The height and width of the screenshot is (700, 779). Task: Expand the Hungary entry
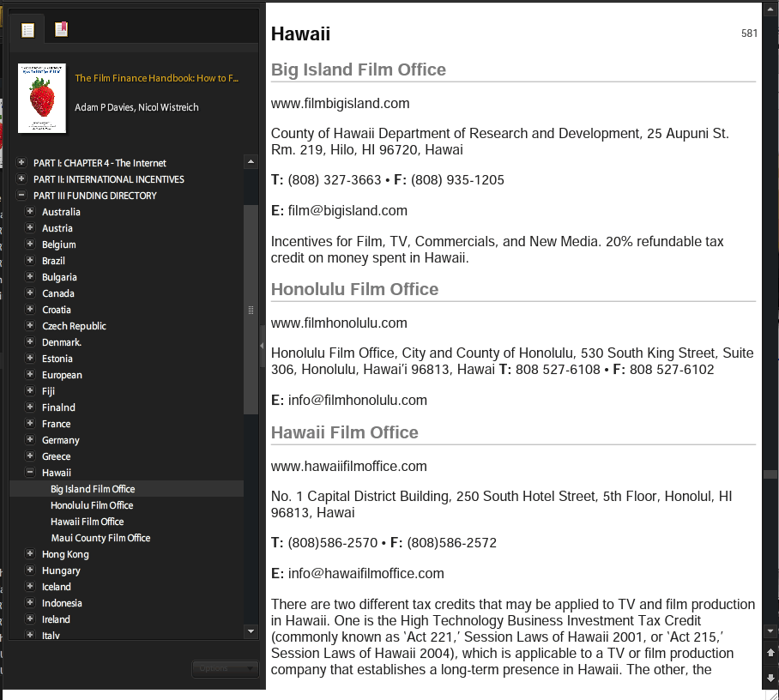tap(30, 570)
